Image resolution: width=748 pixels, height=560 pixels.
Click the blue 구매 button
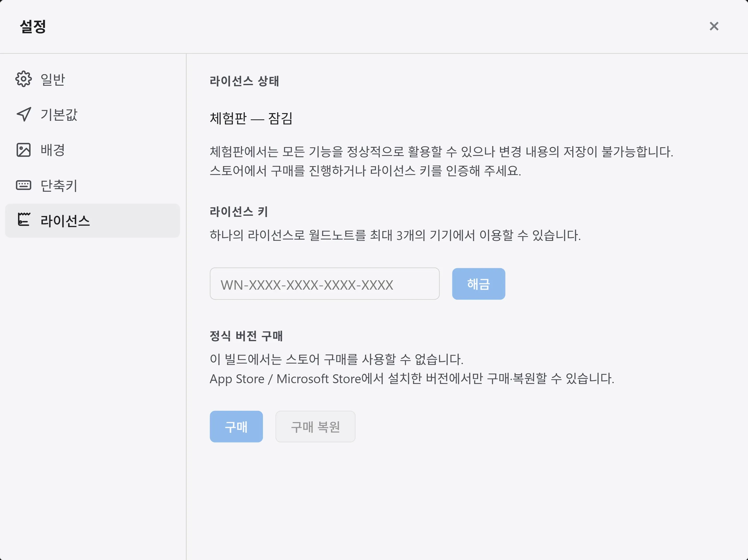(236, 427)
